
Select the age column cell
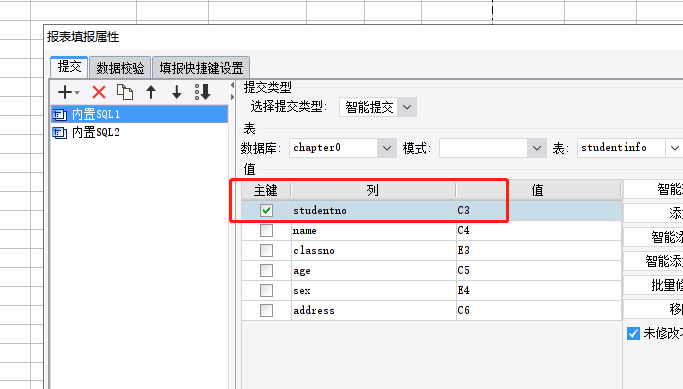coord(373,271)
